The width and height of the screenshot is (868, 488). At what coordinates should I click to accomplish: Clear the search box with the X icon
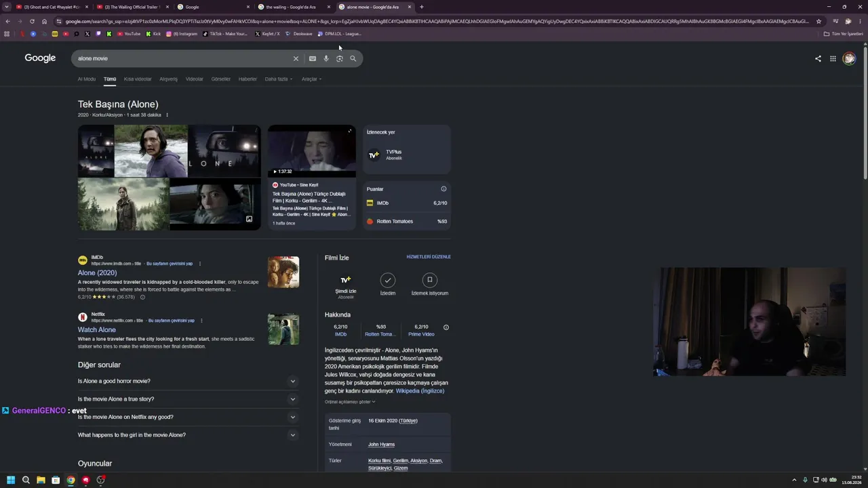[296, 58]
